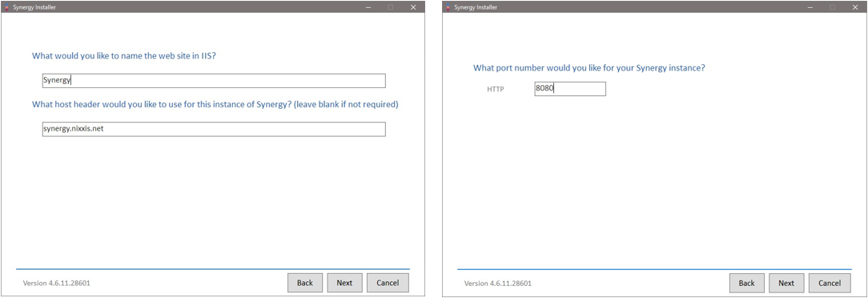The image size is (868, 298).
Task: Click the 'What host header would you like' question
Action: tap(215, 104)
